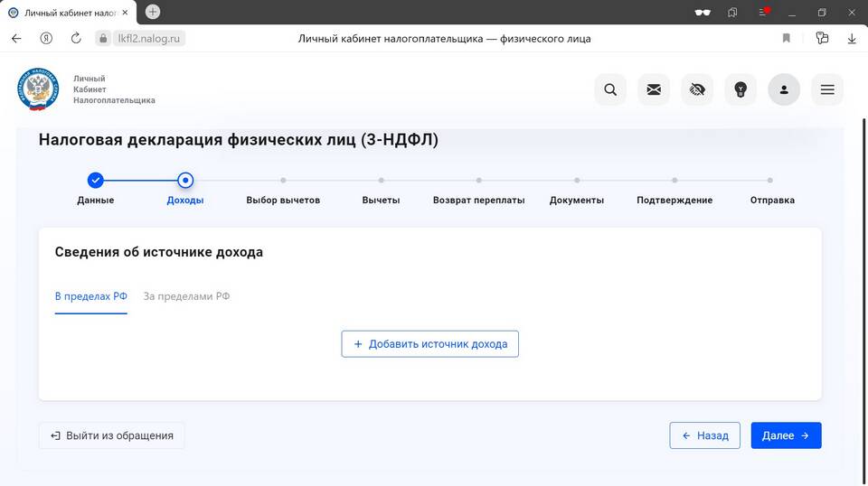868x486 pixels.
Task: Open messages via the envelope icon
Action: click(654, 89)
